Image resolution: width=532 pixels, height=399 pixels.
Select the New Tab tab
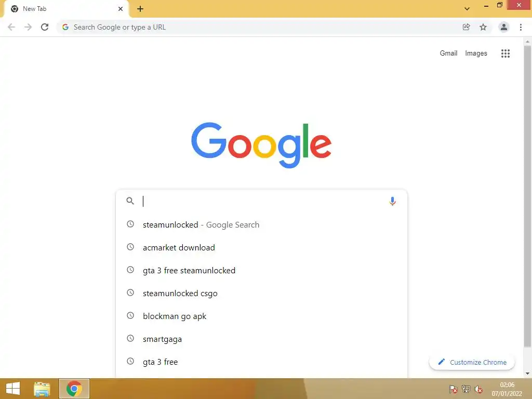(66, 9)
